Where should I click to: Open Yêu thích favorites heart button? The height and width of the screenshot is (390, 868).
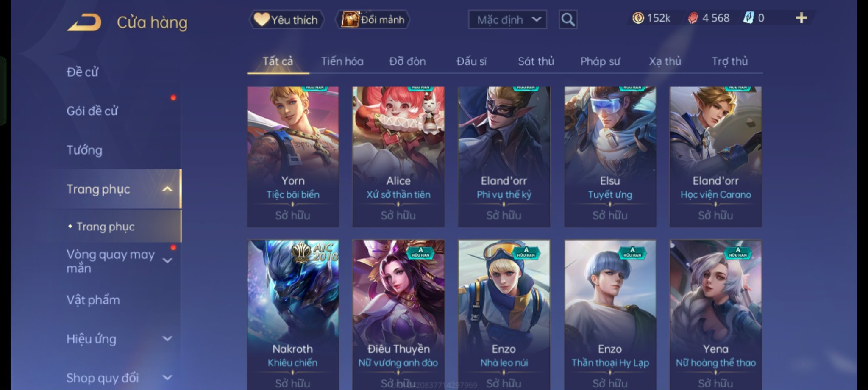pos(287,19)
